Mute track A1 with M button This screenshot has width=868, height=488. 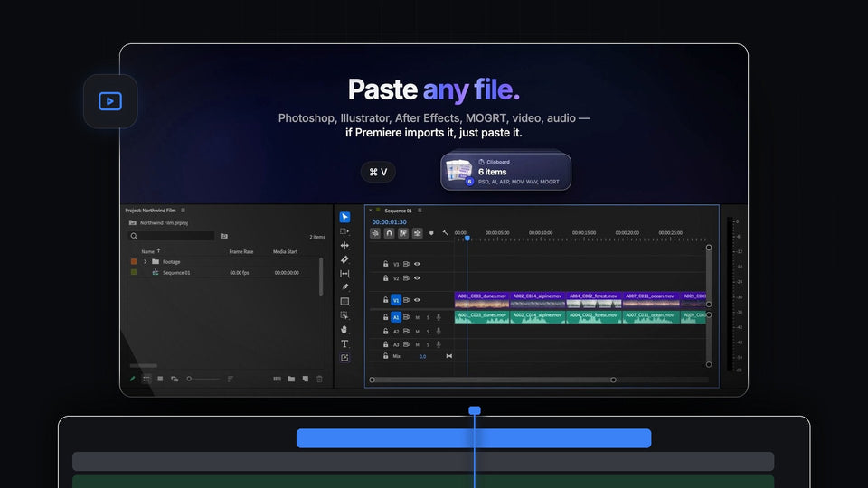pyautogui.click(x=417, y=317)
